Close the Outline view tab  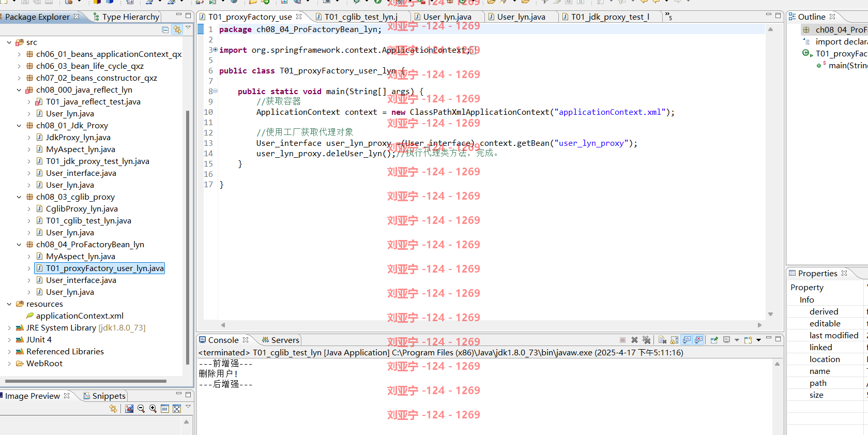pyautogui.click(x=832, y=17)
